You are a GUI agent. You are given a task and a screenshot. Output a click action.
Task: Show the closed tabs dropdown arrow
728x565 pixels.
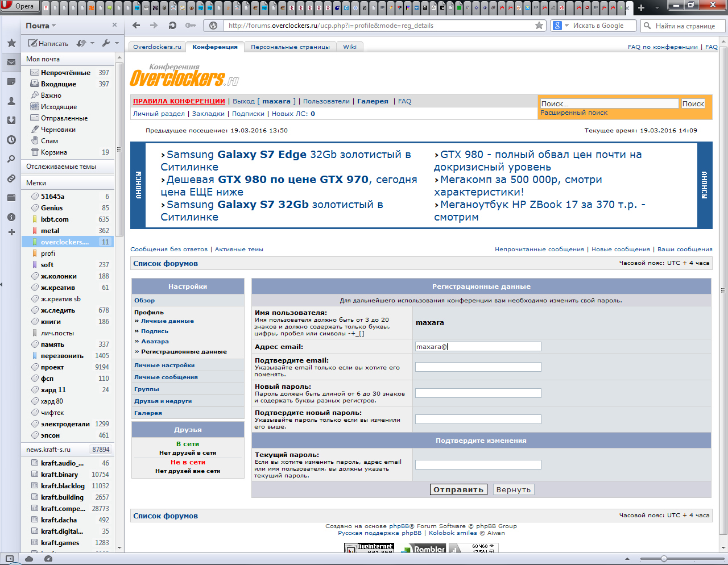point(657,8)
